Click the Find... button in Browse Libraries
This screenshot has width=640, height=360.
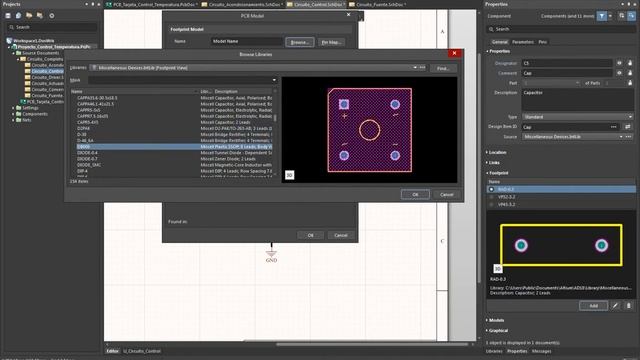[443, 68]
